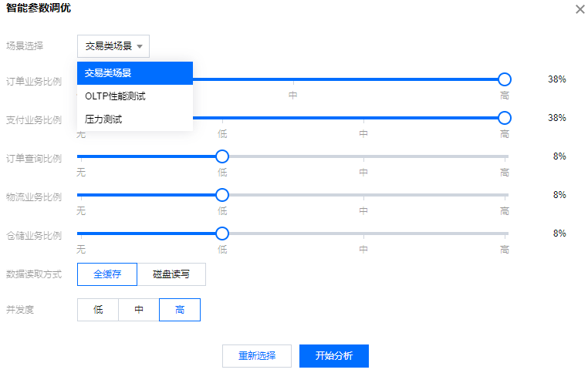Click the 重新选择 button
The height and width of the screenshot is (373, 588).
click(x=257, y=356)
